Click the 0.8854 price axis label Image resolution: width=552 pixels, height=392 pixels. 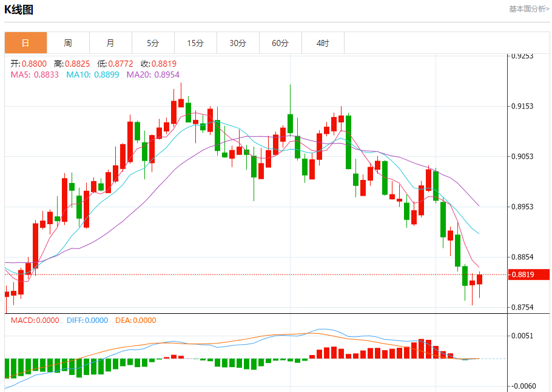(x=522, y=257)
